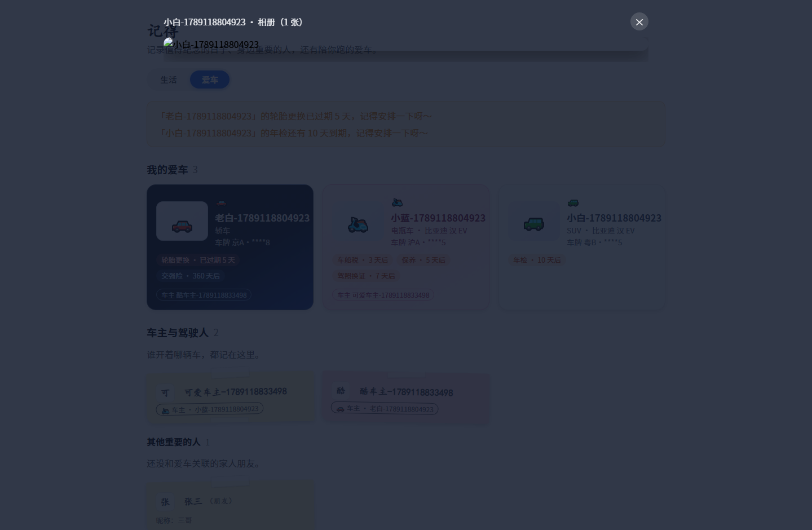812x530 pixels.
Task: Open car card title 老白-1789118804923
Action: tap(262, 218)
